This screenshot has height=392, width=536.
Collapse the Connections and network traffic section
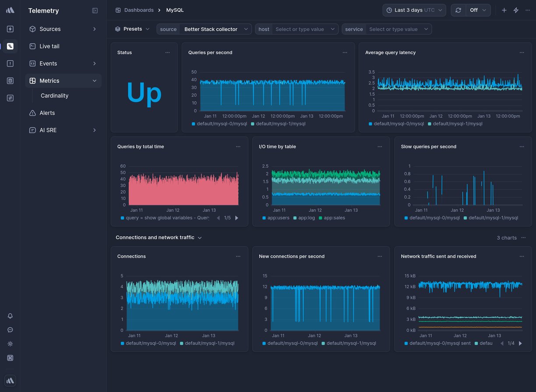[x=200, y=238]
